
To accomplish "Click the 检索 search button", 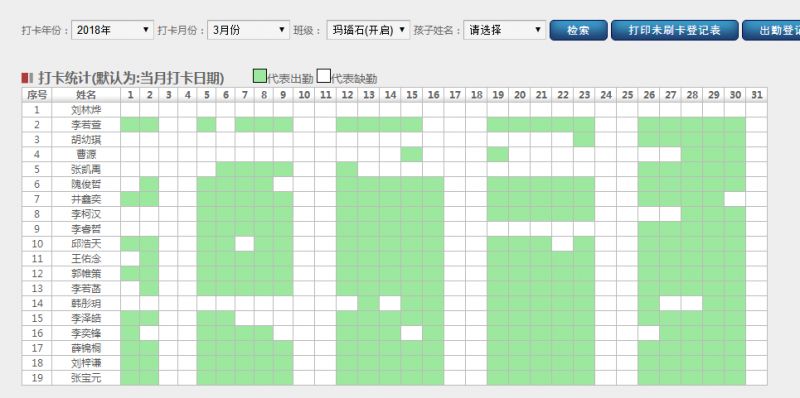I will pyautogui.click(x=579, y=30).
